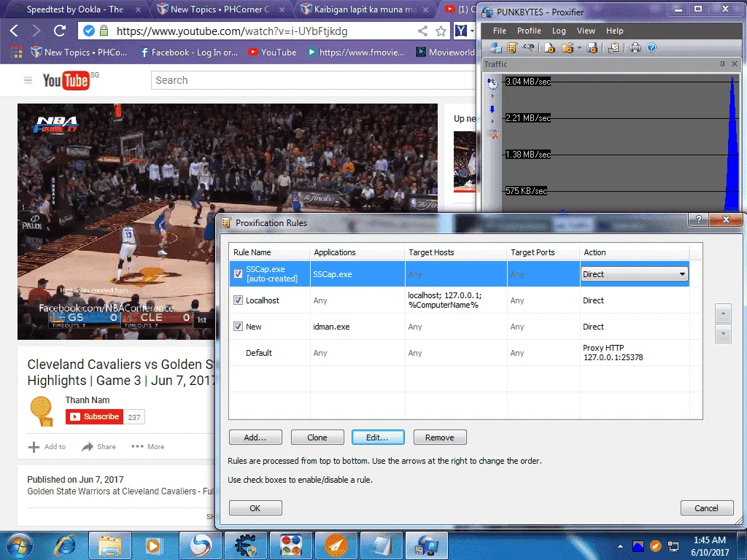Pin the Traffic pane with pushpin icon

722,64
